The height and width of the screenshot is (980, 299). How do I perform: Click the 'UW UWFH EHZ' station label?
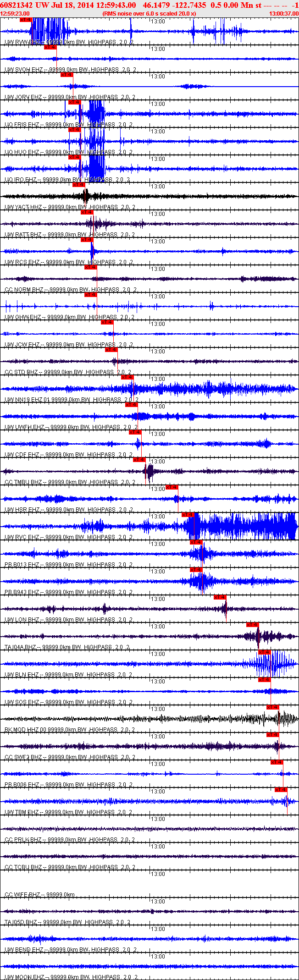[x=25, y=427]
